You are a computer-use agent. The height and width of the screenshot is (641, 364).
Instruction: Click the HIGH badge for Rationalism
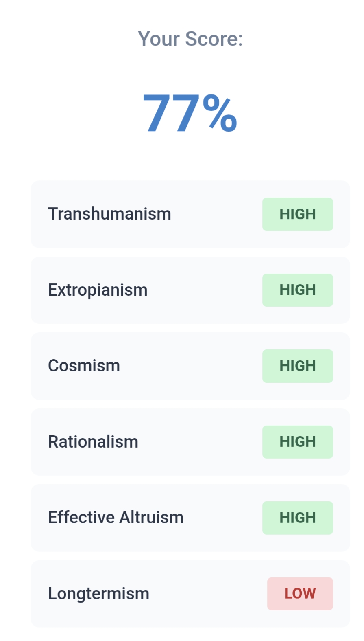coord(297,442)
